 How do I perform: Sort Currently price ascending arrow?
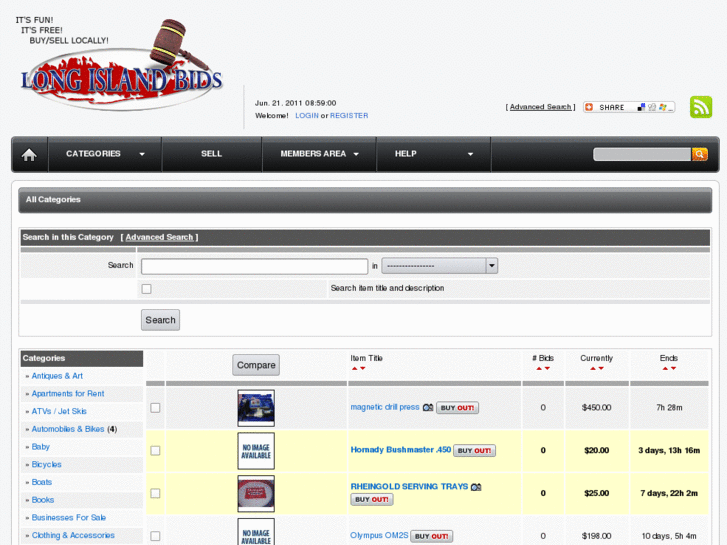[x=593, y=368]
